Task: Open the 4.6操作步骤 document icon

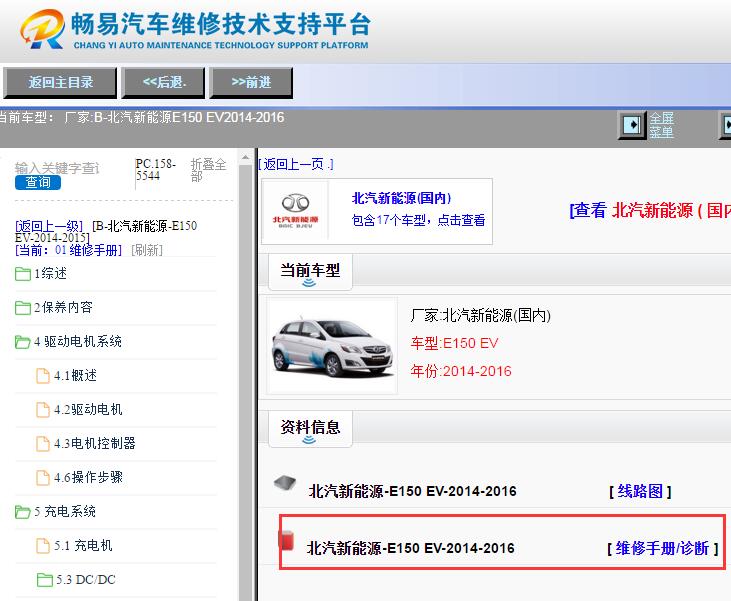Action: pyautogui.click(x=43, y=478)
